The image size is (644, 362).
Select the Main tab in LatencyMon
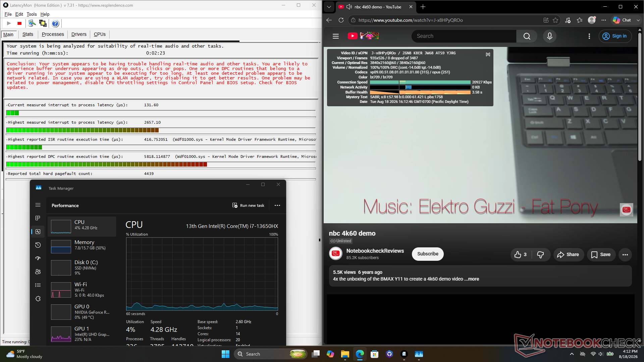[8, 35]
